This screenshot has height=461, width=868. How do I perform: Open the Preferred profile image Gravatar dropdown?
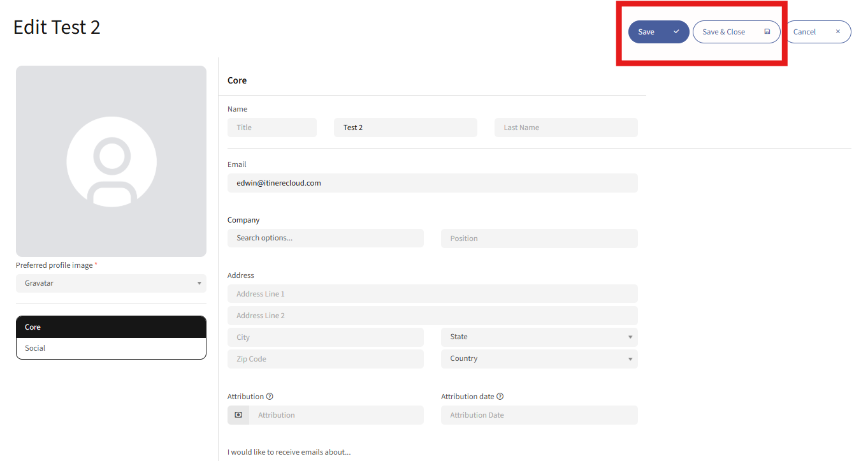(x=111, y=283)
